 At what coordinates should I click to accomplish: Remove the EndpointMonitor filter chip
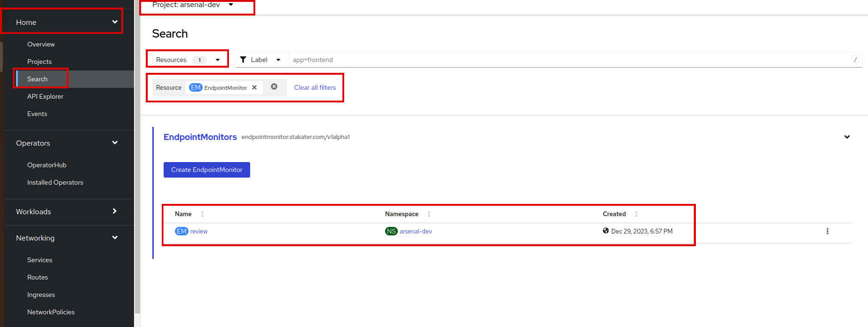click(254, 87)
